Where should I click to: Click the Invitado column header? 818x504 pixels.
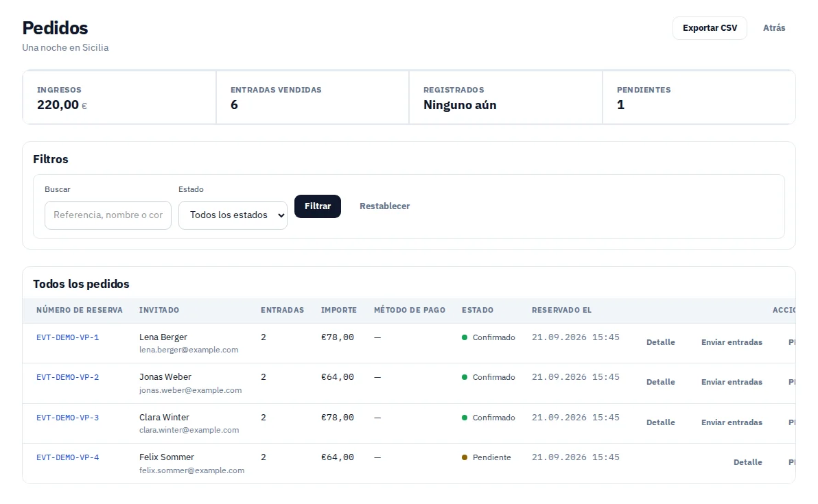pos(159,310)
